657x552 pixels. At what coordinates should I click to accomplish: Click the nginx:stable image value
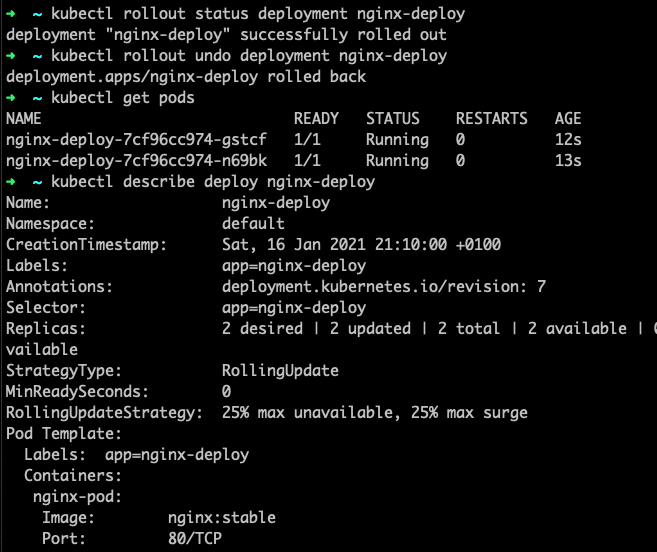pos(222,518)
